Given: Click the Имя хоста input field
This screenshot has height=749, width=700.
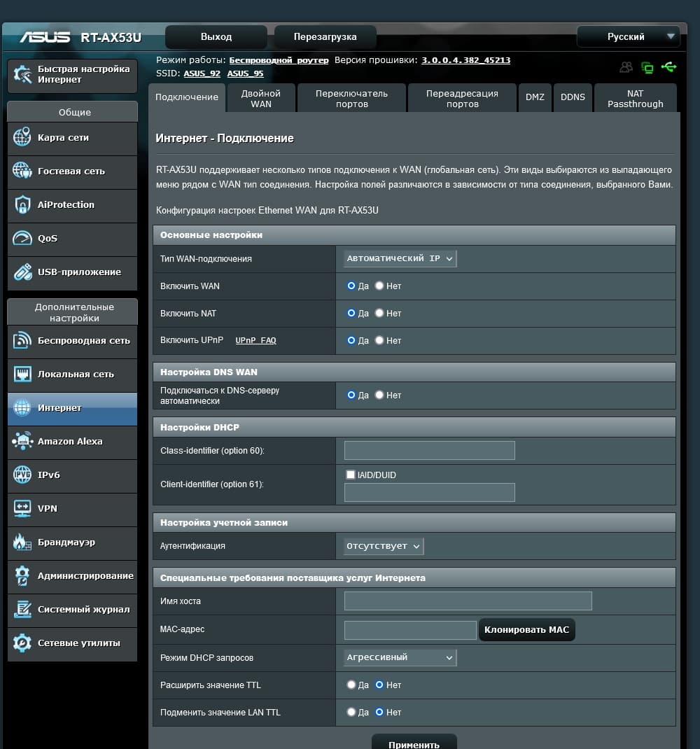Looking at the screenshot, I should [468, 601].
